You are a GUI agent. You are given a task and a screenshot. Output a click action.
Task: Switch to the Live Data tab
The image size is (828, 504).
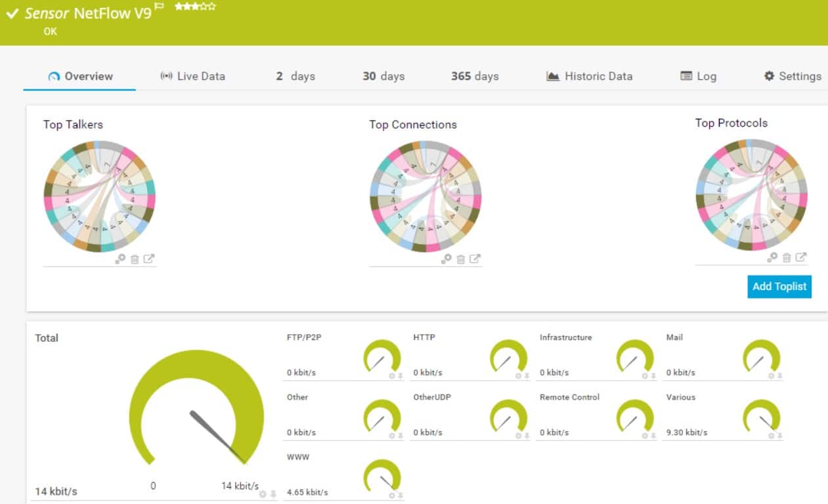[x=192, y=76]
